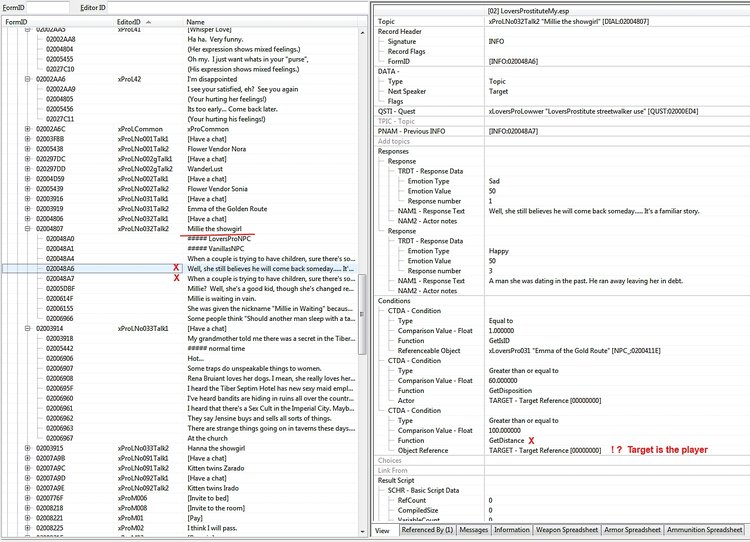Select the xProM02 I think I will pass row
This screenshot has height=542, width=750.
(179, 528)
